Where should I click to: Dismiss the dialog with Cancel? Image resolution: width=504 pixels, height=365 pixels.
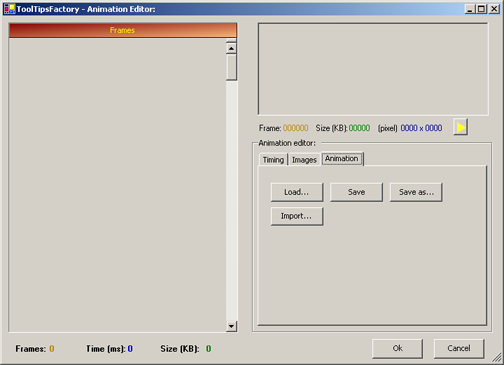tap(459, 348)
